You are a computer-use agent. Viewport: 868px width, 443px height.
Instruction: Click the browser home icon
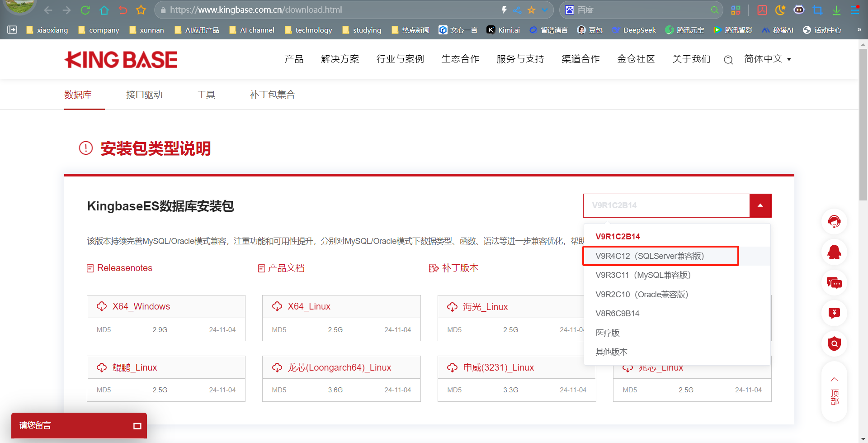point(104,10)
